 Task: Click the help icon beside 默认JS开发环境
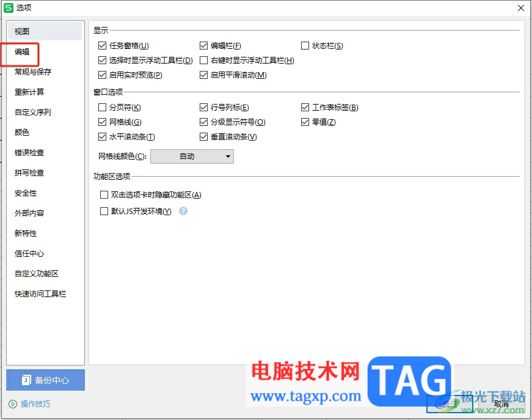click(x=183, y=211)
